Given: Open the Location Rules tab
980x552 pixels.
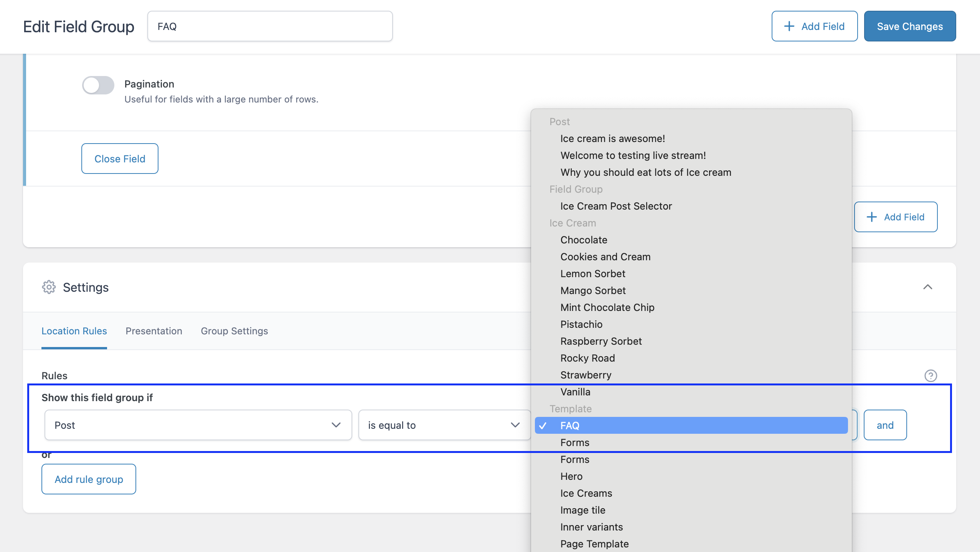Looking at the screenshot, I should coord(74,331).
